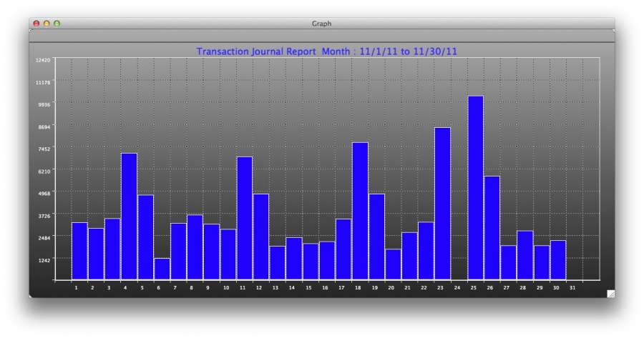Select the tallest bar for day 25
This screenshot has width=644, height=338.
coord(476,188)
